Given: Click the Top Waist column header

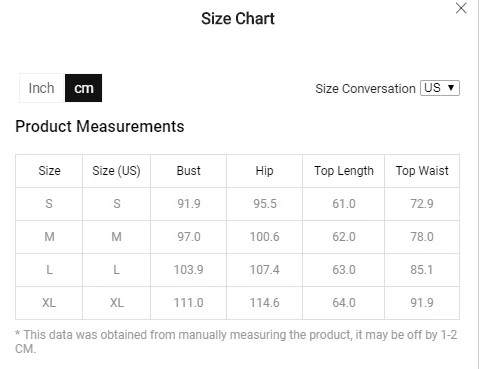Looking at the screenshot, I should (422, 171).
